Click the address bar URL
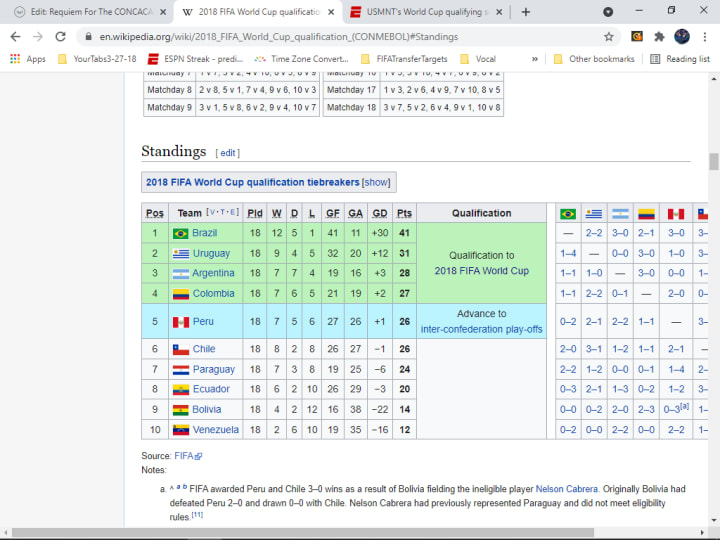Image resolution: width=720 pixels, height=540 pixels. [x=279, y=37]
